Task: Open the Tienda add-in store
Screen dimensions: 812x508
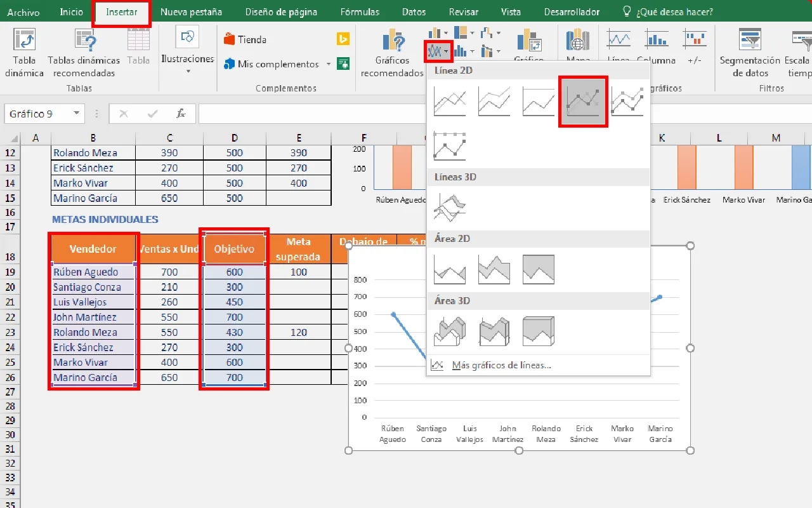Action: pos(245,39)
